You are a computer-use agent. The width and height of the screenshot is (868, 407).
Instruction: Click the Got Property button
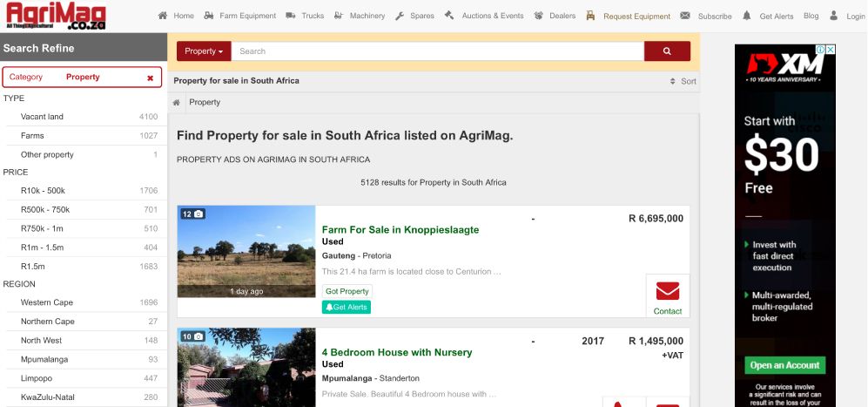click(x=347, y=291)
